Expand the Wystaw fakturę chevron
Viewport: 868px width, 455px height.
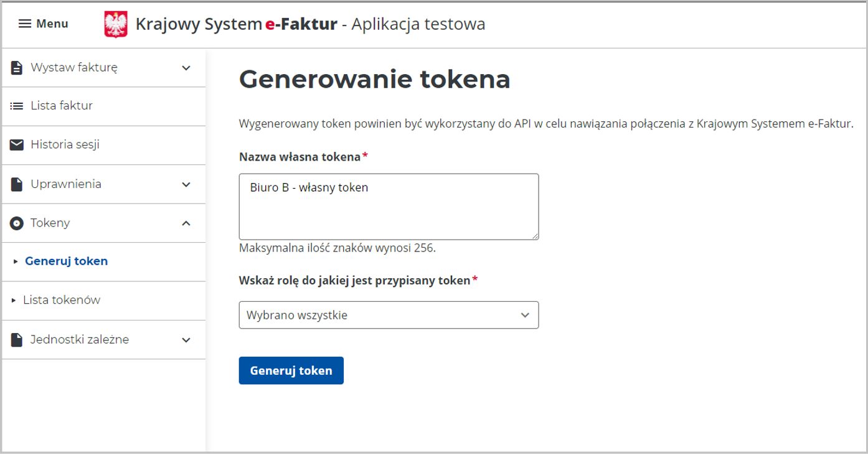[x=186, y=68]
